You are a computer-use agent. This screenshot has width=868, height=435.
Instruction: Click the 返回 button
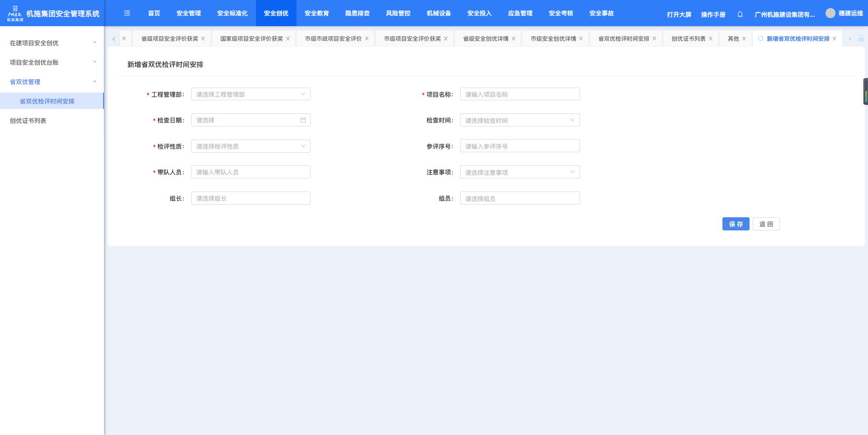tap(766, 224)
